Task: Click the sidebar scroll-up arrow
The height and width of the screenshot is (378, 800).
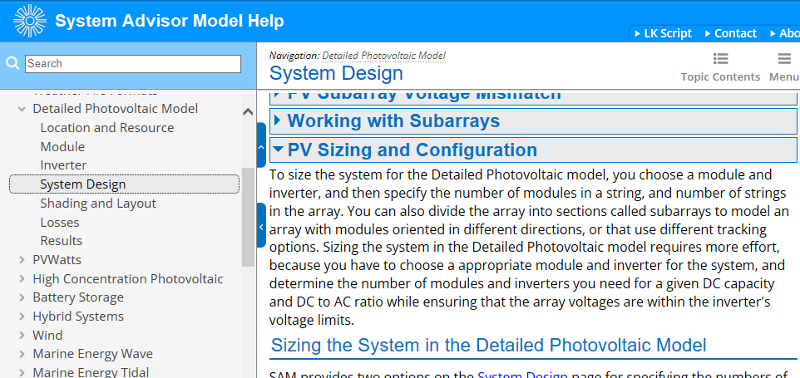Action: coord(248,112)
